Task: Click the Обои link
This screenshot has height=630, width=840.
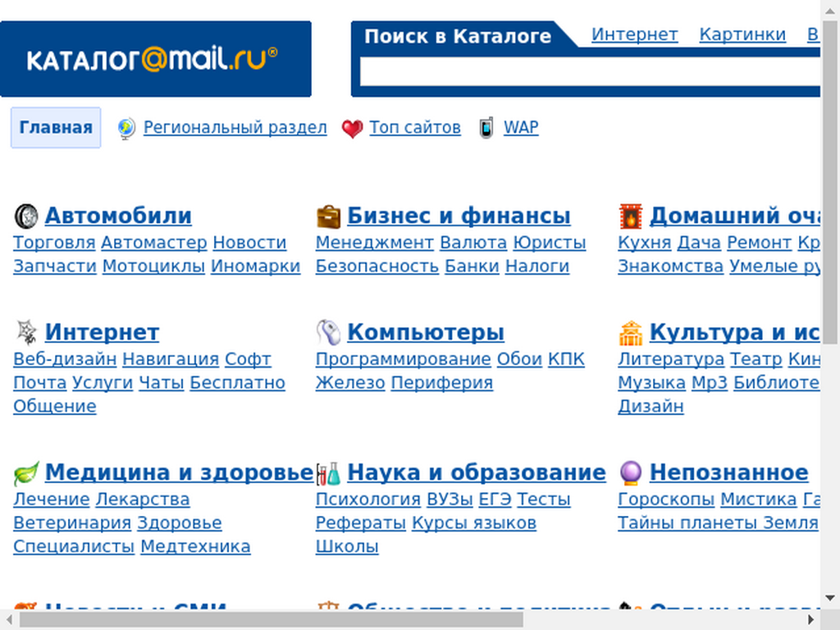Action: click(519, 359)
